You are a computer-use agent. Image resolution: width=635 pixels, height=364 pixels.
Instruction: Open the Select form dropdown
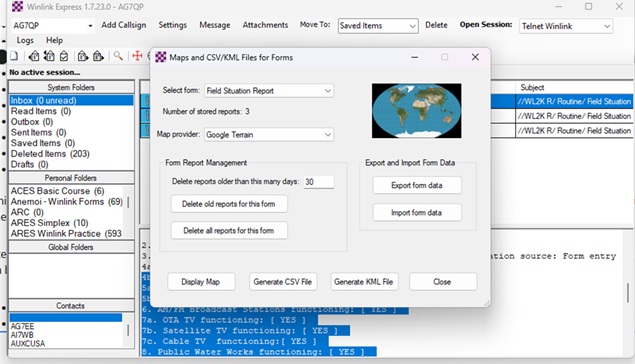pos(269,91)
